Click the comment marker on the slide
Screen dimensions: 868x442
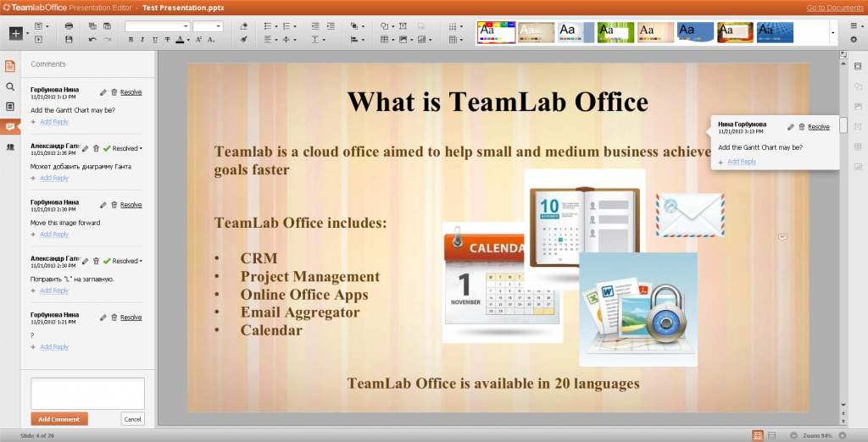point(782,237)
